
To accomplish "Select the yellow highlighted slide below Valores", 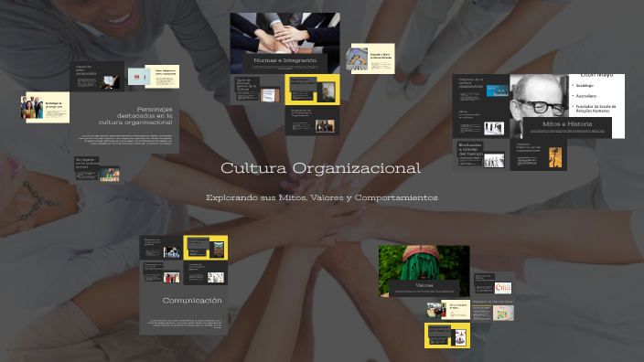I will pyautogui.click(x=447, y=335).
